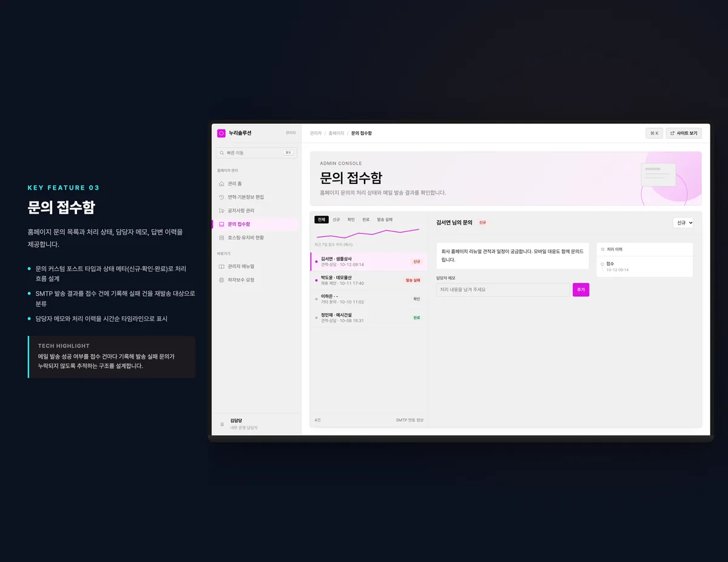Switch to the 완료 filter tab
Viewport: 728px width, 562px height.
366,219
